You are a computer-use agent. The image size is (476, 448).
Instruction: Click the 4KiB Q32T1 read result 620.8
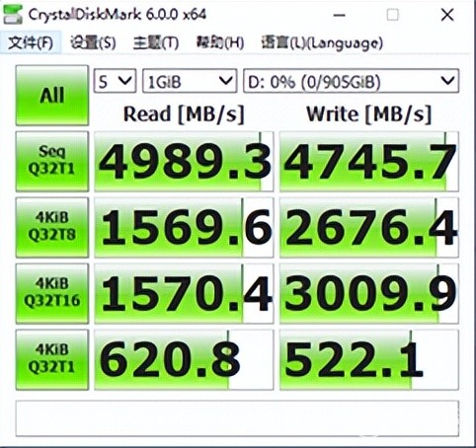point(184,359)
